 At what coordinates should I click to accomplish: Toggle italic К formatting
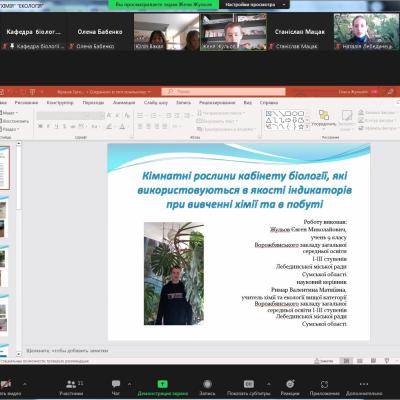[x=48, y=126]
